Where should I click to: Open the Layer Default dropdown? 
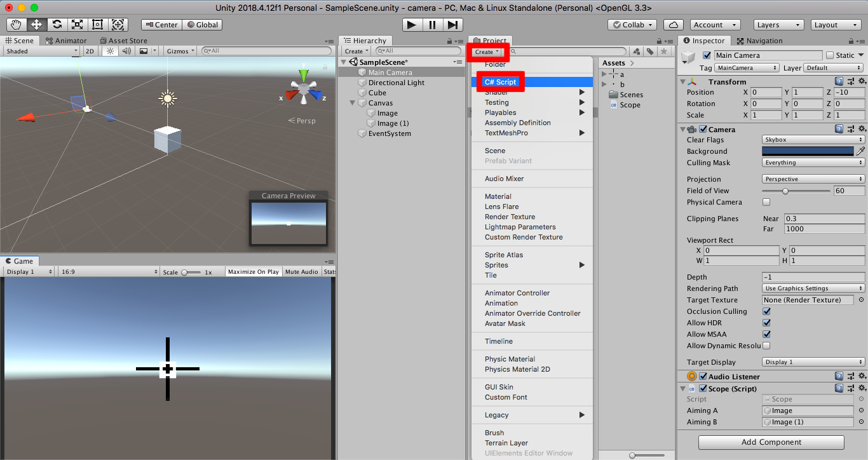point(834,68)
